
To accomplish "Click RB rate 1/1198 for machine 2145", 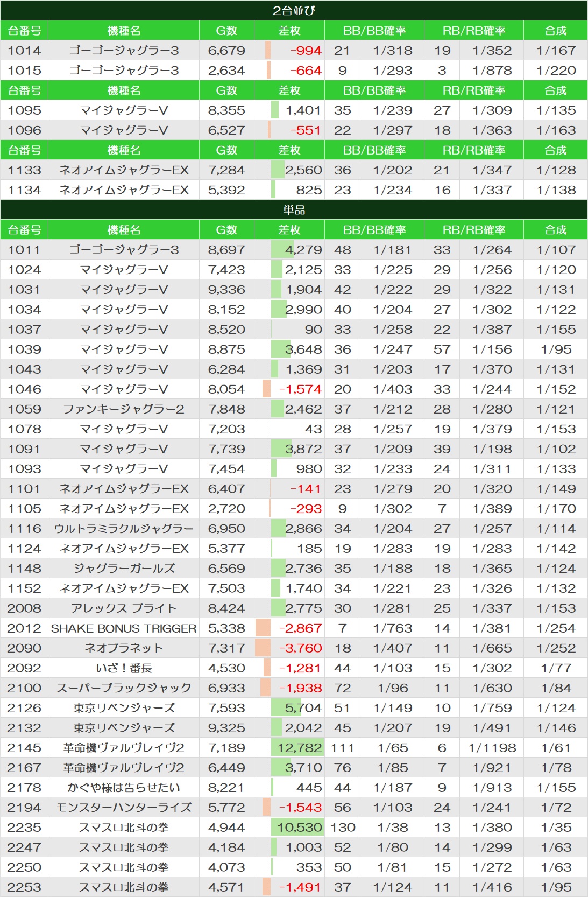I will click(492, 748).
